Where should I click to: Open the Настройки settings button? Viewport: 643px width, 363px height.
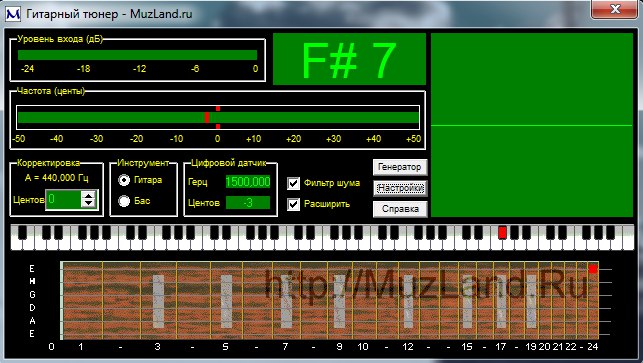[400, 188]
